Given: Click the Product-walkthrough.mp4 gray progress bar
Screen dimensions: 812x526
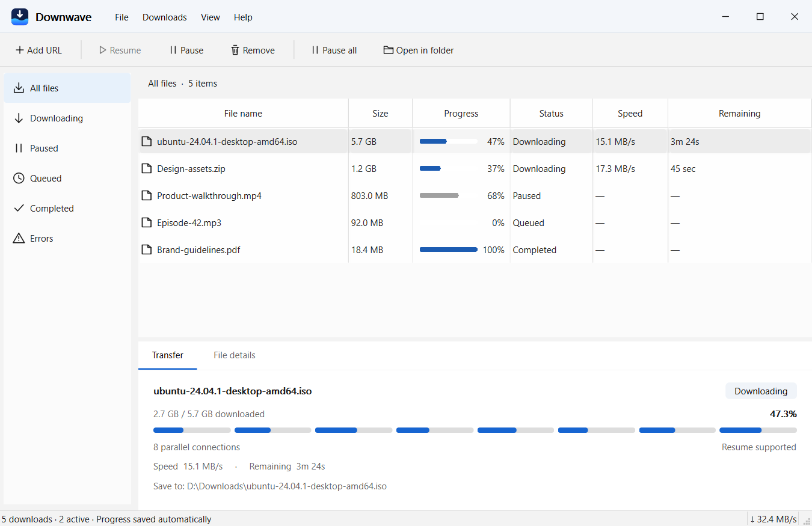Looking at the screenshot, I should [x=449, y=196].
